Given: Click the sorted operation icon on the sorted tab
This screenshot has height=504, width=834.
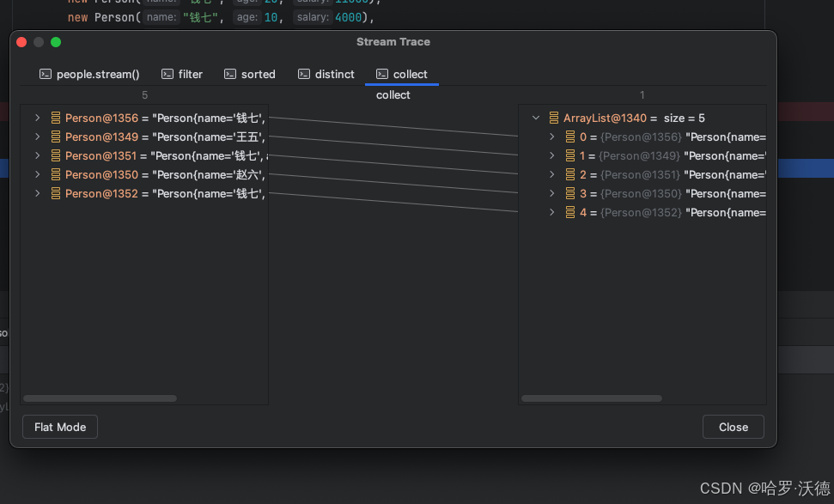Looking at the screenshot, I should (x=229, y=74).
